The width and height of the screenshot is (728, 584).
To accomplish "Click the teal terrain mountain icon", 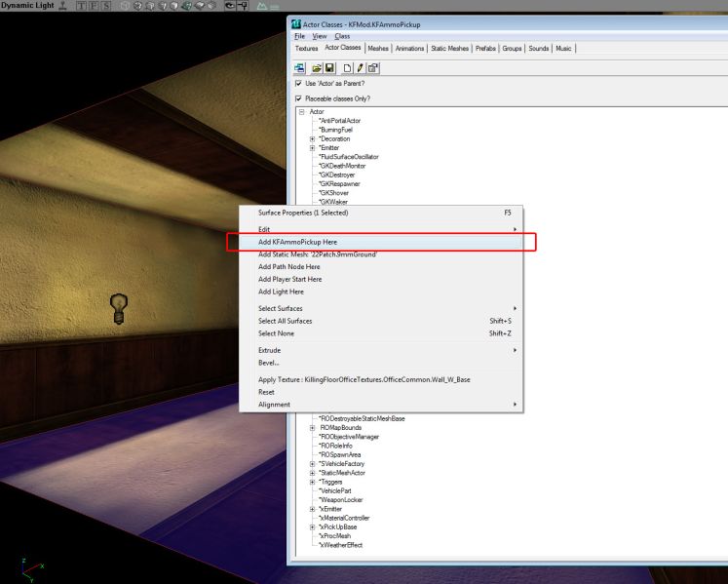I will 262,6.
